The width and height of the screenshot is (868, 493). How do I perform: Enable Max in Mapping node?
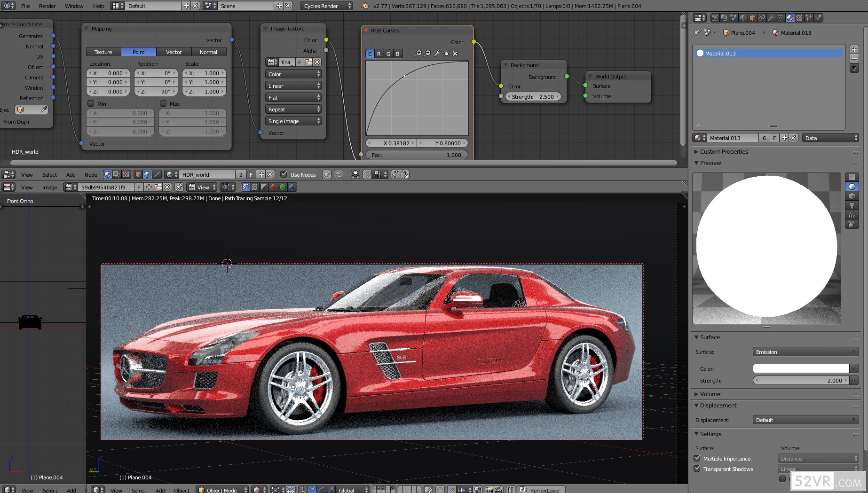163,103
